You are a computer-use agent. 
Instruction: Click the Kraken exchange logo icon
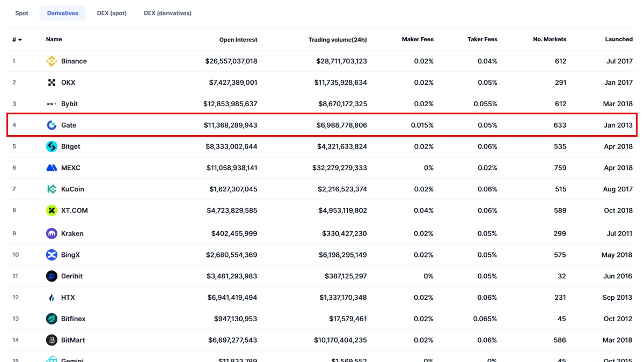[x=52, y=234]
